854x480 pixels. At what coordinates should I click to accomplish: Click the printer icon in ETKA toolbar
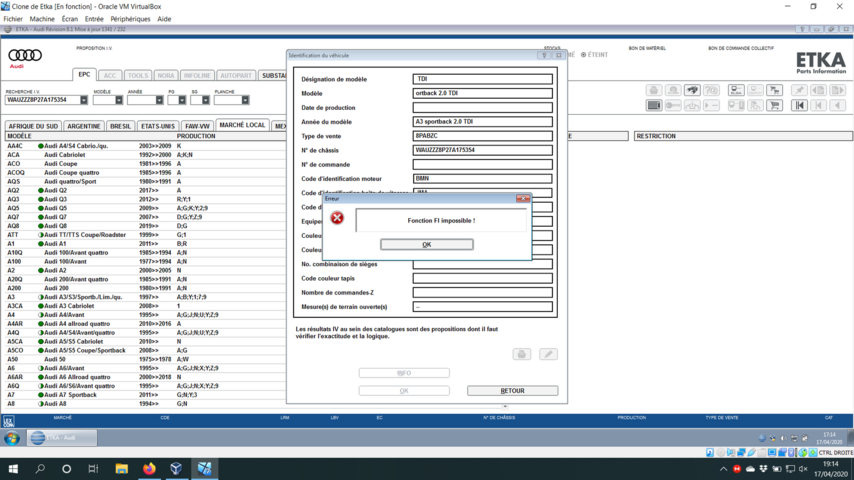pyautogui.click(x=654, y=90)
